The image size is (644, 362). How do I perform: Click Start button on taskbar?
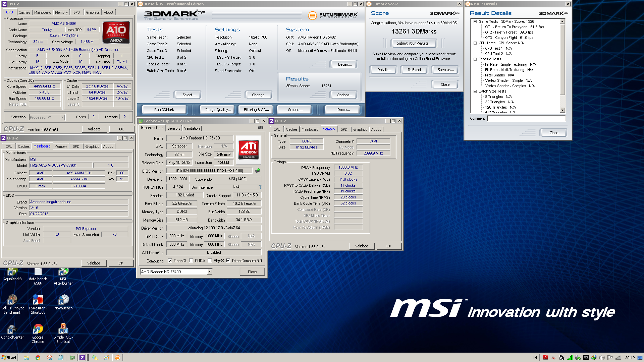coord(9,358)
